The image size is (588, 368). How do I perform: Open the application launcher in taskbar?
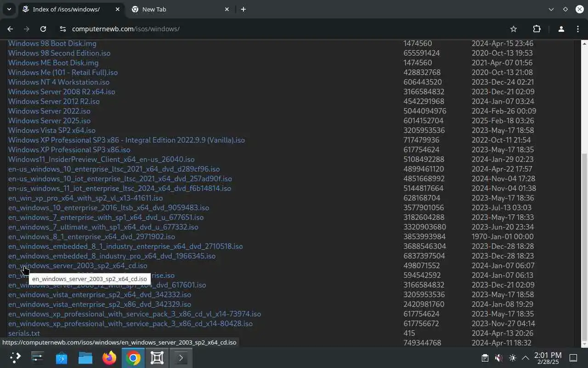15,358
